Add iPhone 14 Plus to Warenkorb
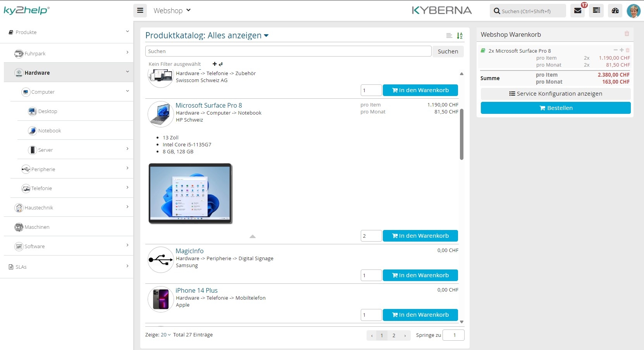This screenshot has width=644, height=350. coord(420,315)
